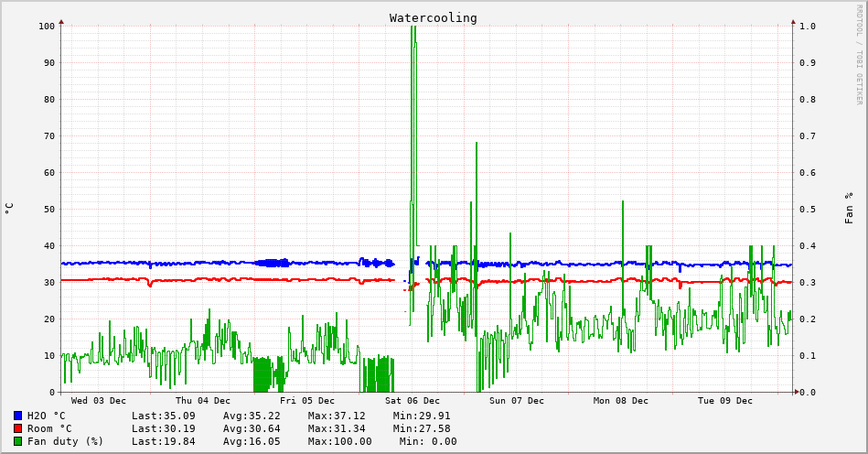The image size is (868, 454).
Task: Select the Sat 06 Dec date label
Action: coord(413,401)
